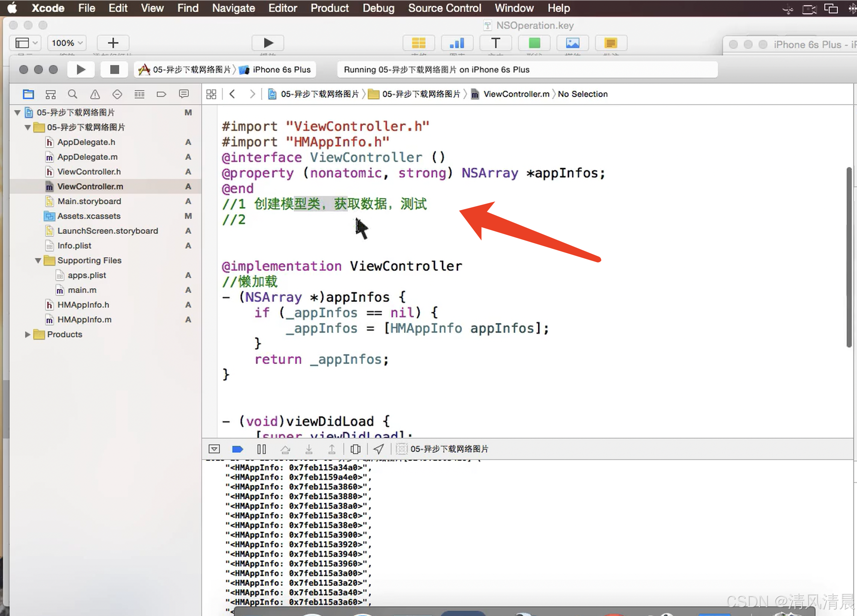Open the Source Control menu
This screenshot has height=616, width=857.
[x=444, y=8]
